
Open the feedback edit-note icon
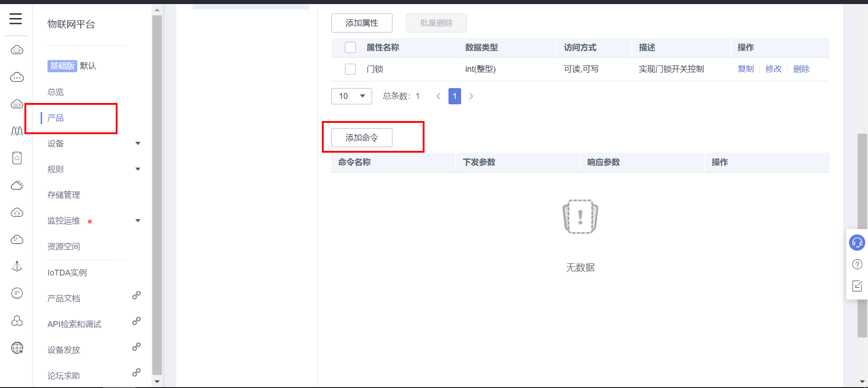tap(857, 285)
